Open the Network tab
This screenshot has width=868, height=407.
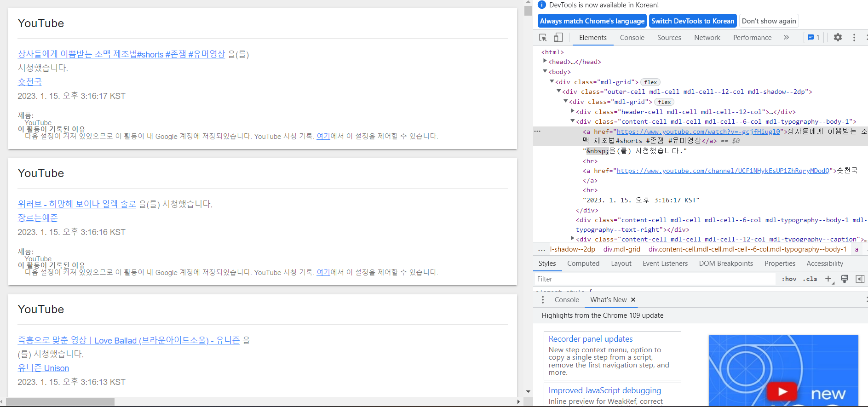click(707, 38)
